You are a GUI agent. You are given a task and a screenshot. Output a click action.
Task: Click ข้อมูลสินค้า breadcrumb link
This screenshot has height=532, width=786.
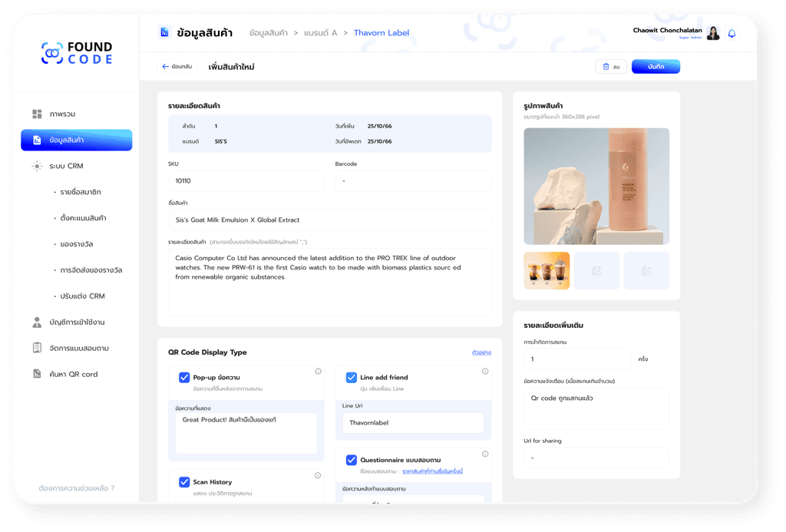click(269, 32)
